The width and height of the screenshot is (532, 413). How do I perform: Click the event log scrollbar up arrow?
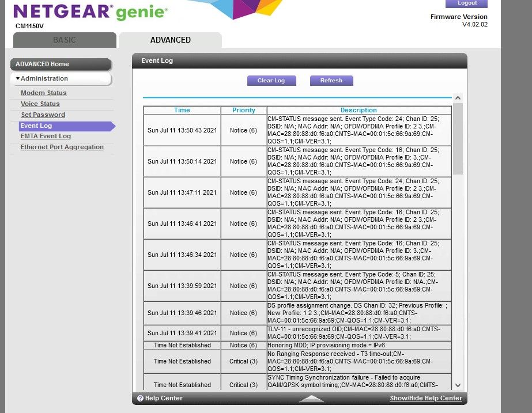point(458,98)
